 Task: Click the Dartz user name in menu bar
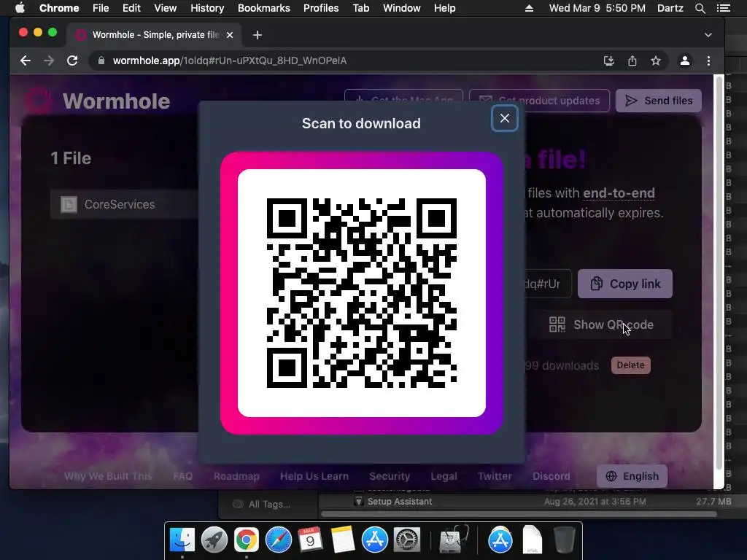[x=670, y=8]
